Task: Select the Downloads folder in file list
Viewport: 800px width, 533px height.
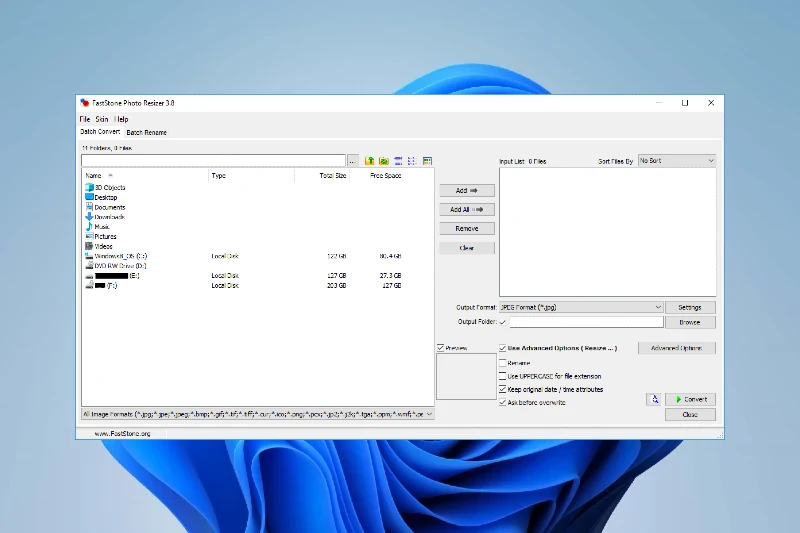Action: tap(109, 217)
